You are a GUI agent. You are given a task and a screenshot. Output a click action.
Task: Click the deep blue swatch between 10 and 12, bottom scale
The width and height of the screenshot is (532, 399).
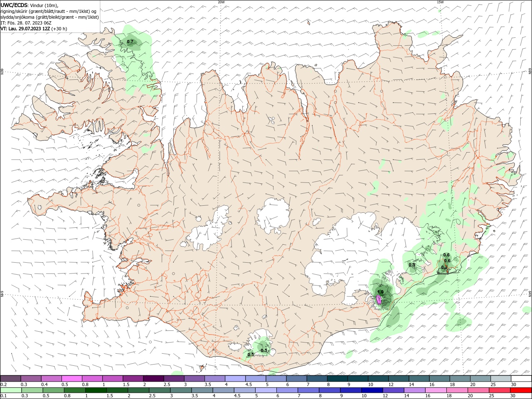tap(372, 390)
